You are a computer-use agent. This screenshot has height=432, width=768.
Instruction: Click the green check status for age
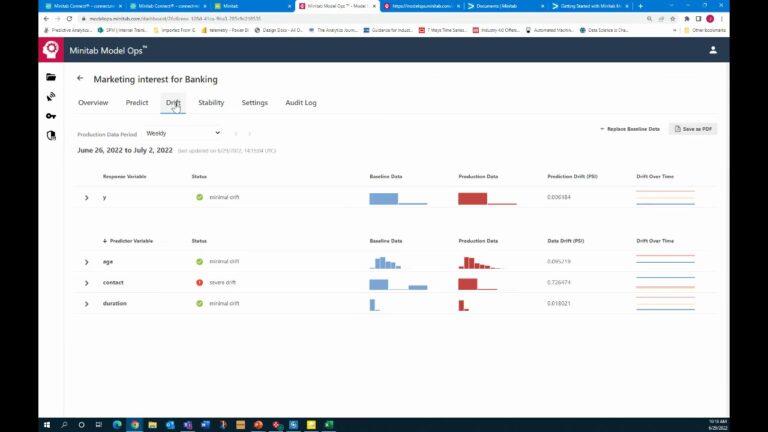click(x=199, y=262)
